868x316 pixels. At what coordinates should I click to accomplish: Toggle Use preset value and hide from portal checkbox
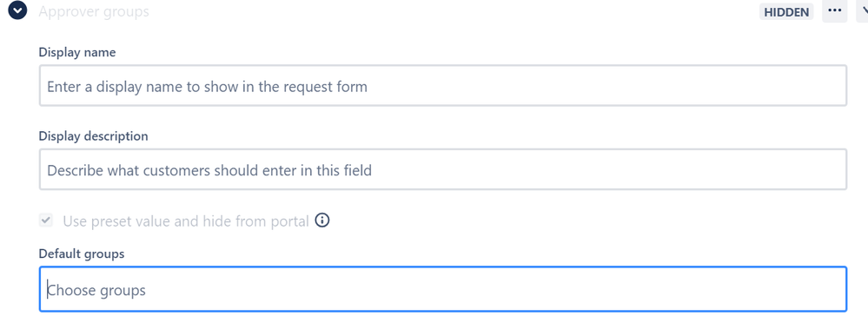(46, 221)
